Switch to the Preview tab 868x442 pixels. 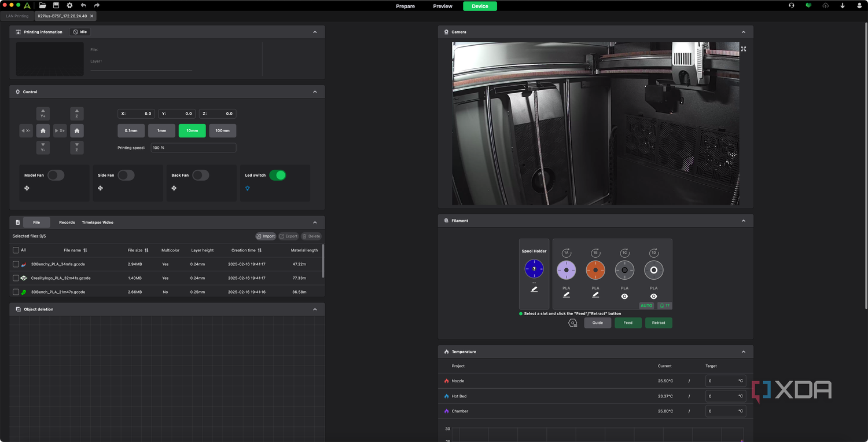(443, 6)
